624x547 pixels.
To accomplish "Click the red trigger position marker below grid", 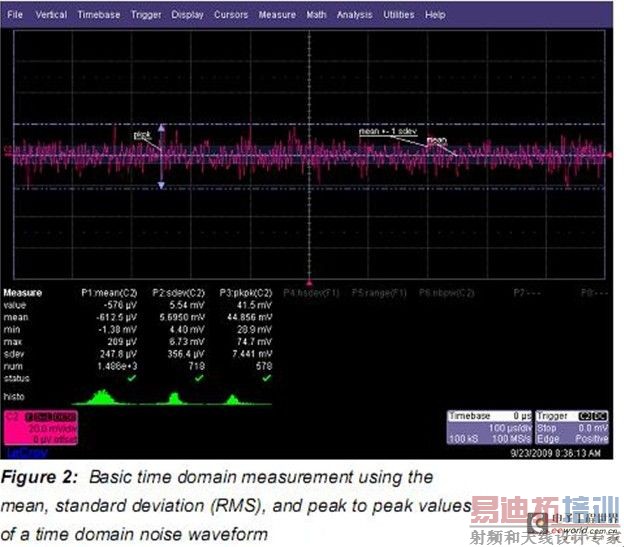I will 309,283.
